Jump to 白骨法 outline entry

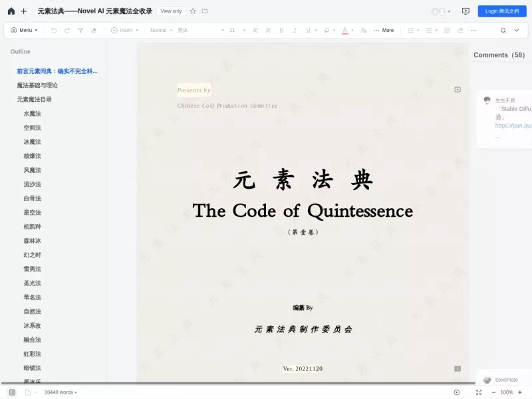pos(32,198)
